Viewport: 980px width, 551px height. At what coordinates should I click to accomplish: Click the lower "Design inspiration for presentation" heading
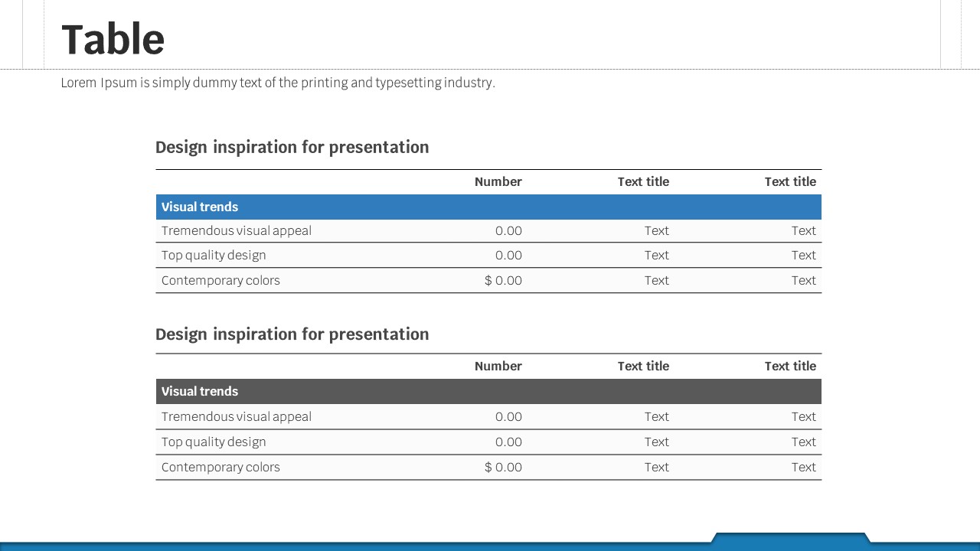click(x=292, y=334)
